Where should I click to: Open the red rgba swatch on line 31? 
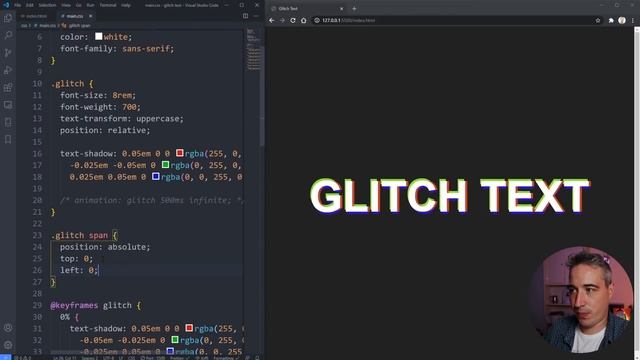[x=189, y=328]
